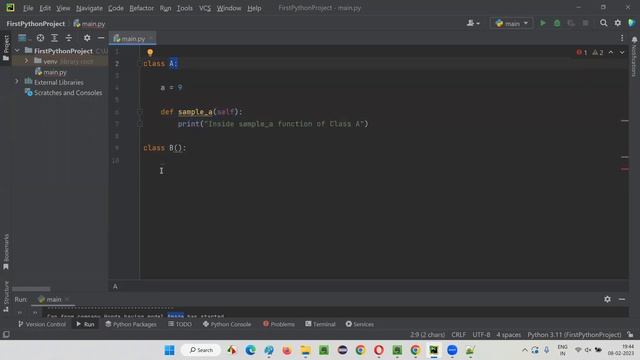Change indent setting 4 spaces
Viewport: 640px width, 360px height.
509,335
